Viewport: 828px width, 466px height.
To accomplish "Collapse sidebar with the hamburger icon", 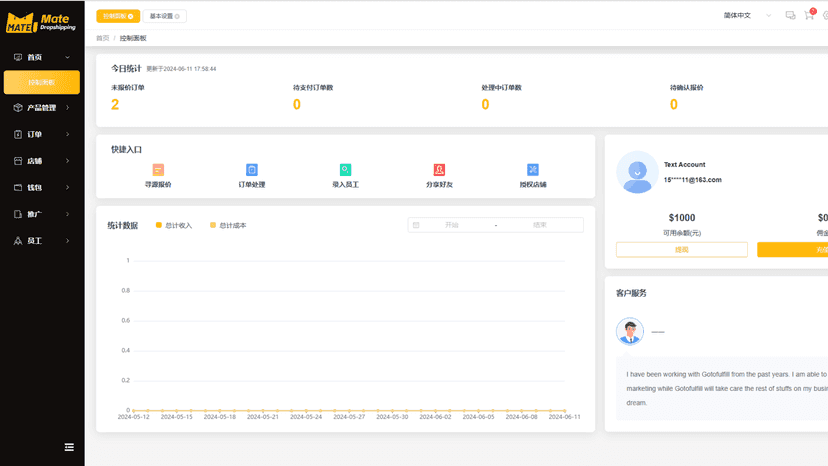I will point(69,447).
